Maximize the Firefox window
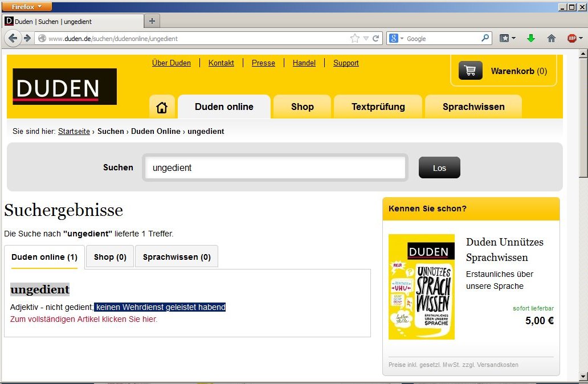 pos(571,7)
